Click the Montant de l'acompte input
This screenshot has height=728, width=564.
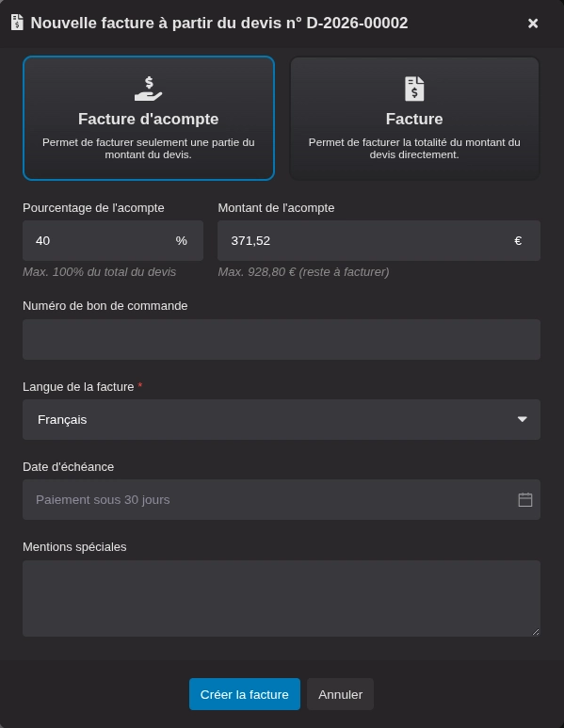379,240
